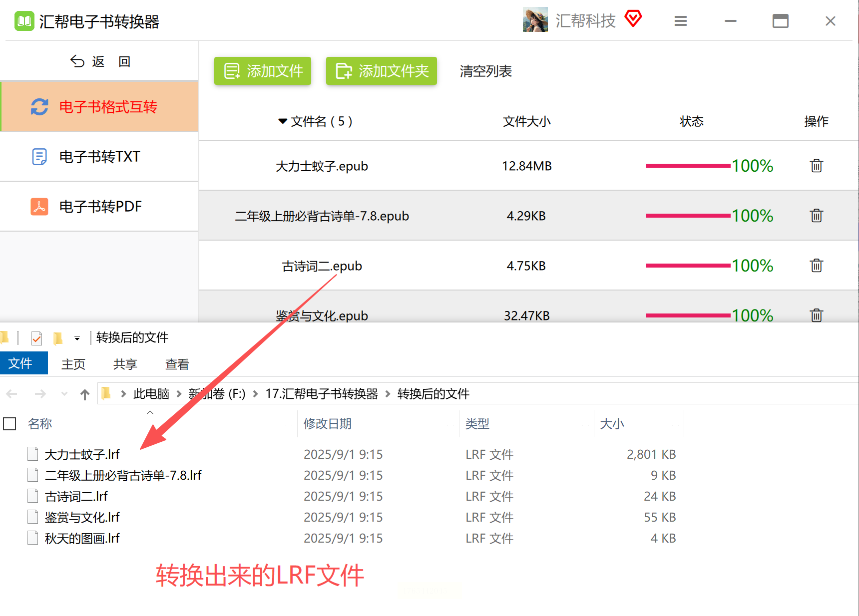Screen dimensions: 859x616
Task: Click the up-arrow in Explorer navigation
Action: [x=84, y=394]
